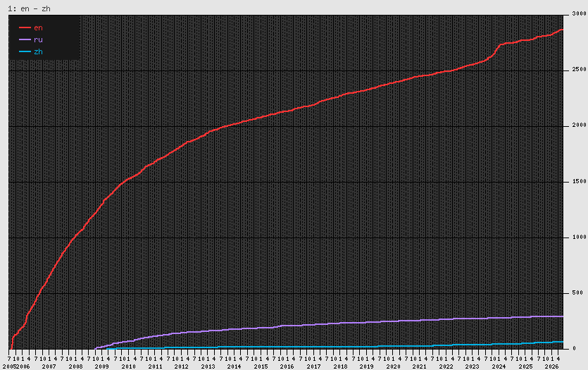The image size is (588, 370).
Task: Click the 2014 year label
Action: (x=234, y=366)
